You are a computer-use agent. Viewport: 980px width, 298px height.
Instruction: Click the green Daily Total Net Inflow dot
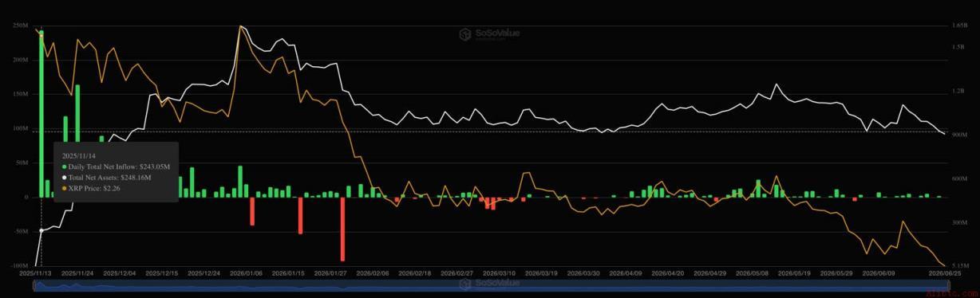coord(64,167)
